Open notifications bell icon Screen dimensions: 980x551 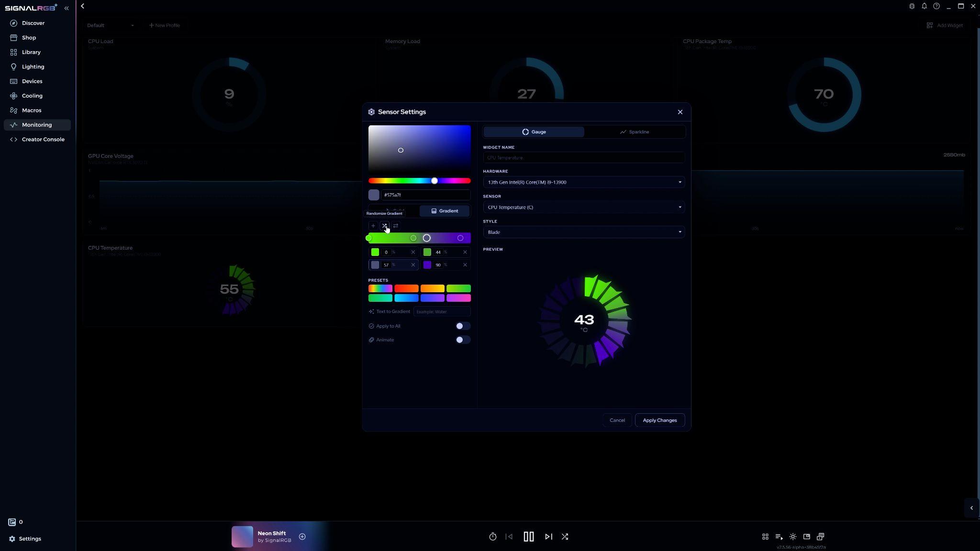point(924,6)
